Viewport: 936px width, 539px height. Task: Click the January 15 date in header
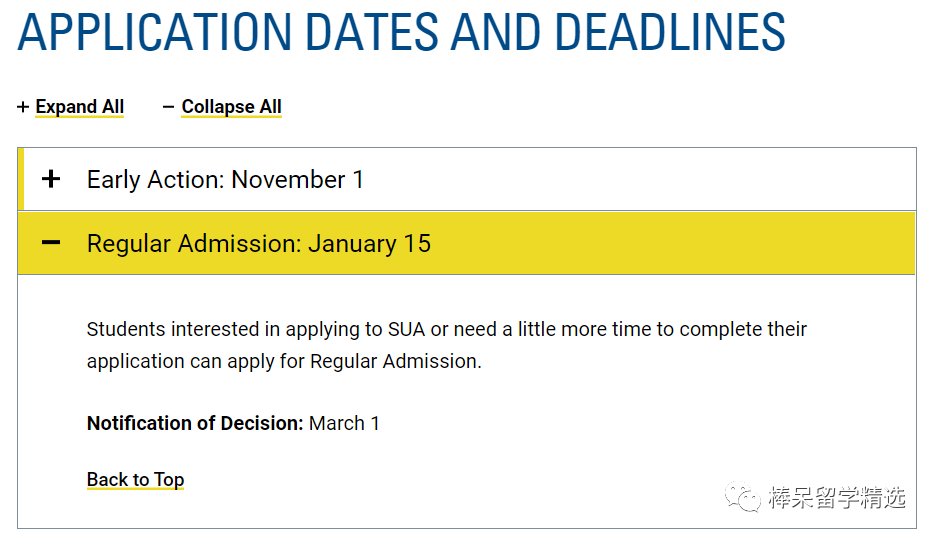pyautogui.click(x=370, y=244)
